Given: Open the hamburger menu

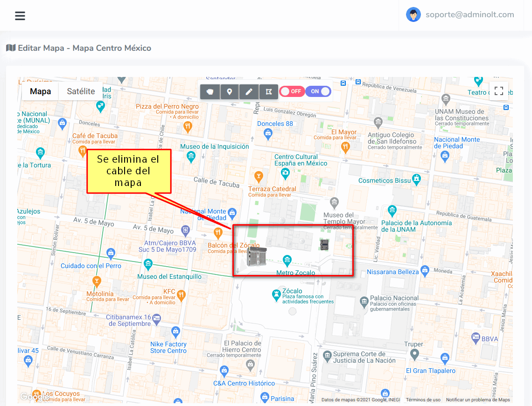Looking at the screenshot, I should (x=20, y=16).
